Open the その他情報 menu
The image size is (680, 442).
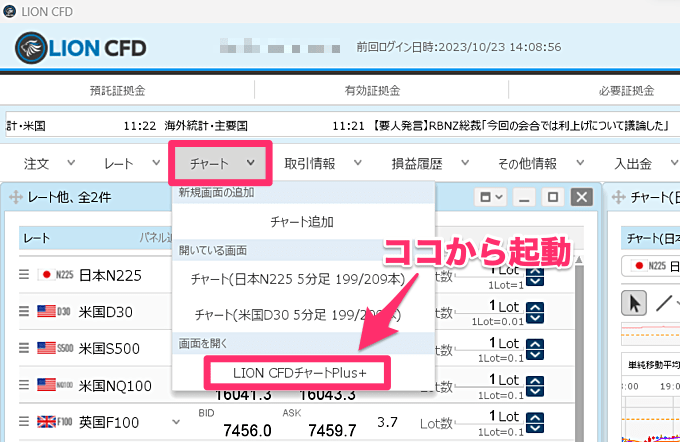click(x=541, y=164)
